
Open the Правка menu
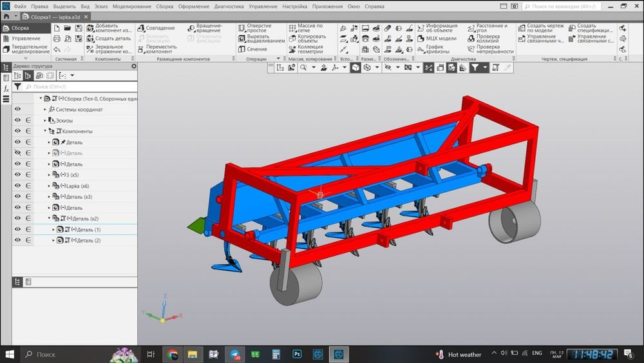40,6
